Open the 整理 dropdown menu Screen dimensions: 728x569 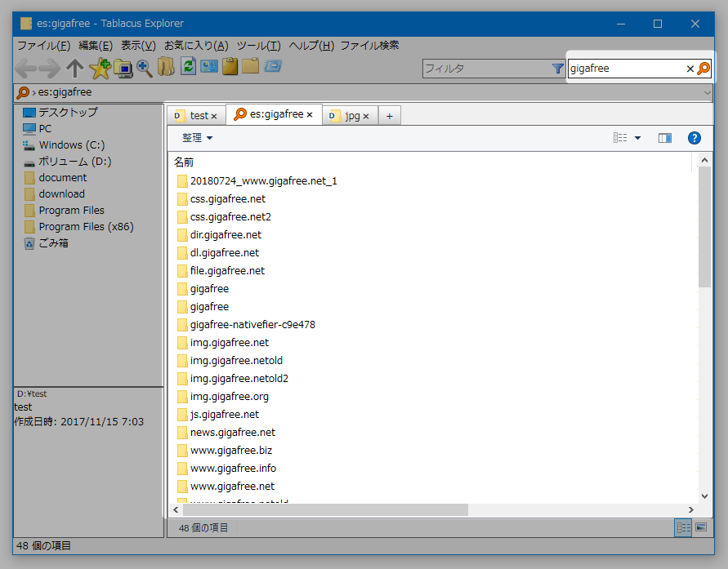(x=198, y=138)
